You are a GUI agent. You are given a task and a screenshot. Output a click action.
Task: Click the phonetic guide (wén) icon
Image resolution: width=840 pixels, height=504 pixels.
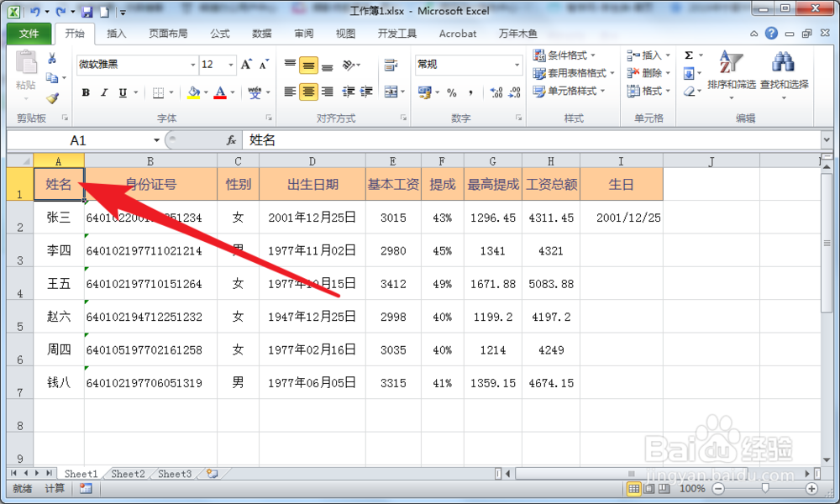click(255, 92)
